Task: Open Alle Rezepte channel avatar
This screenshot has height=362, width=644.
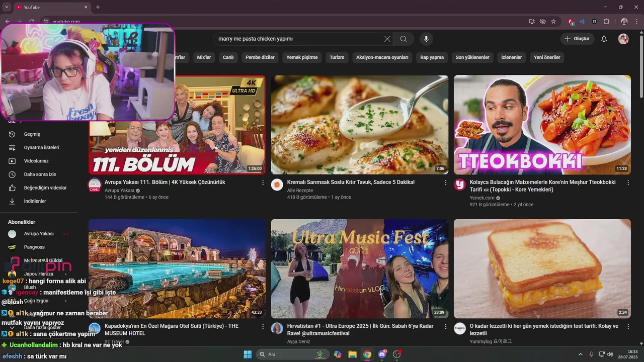Action: pos(277,185)
